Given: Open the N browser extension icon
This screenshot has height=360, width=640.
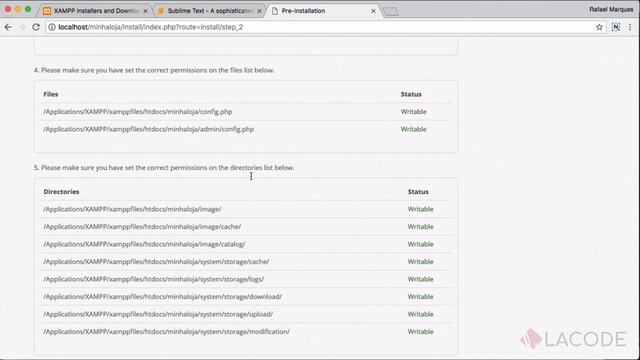Looking at the screenshot, I should click(616, 27).
